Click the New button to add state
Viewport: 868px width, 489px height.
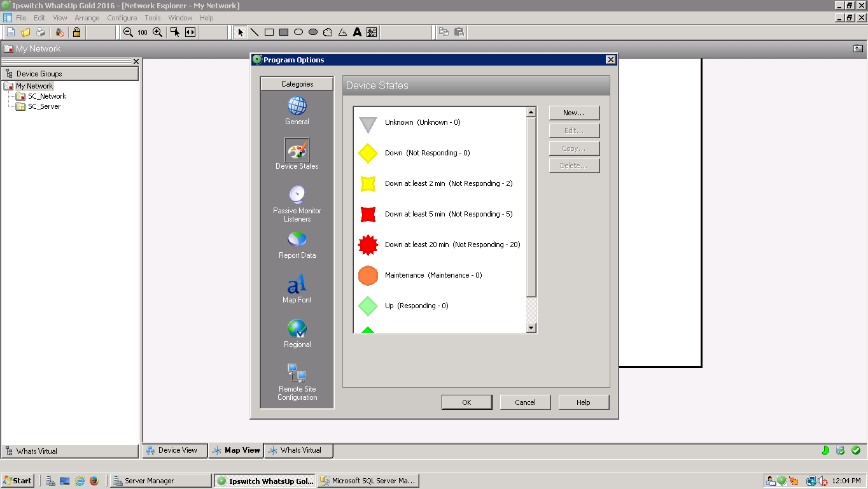574,113
